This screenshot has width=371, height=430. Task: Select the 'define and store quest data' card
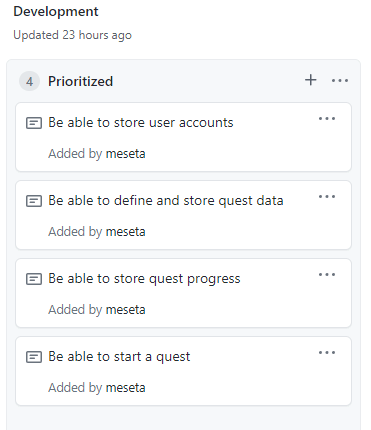[183, 215]
